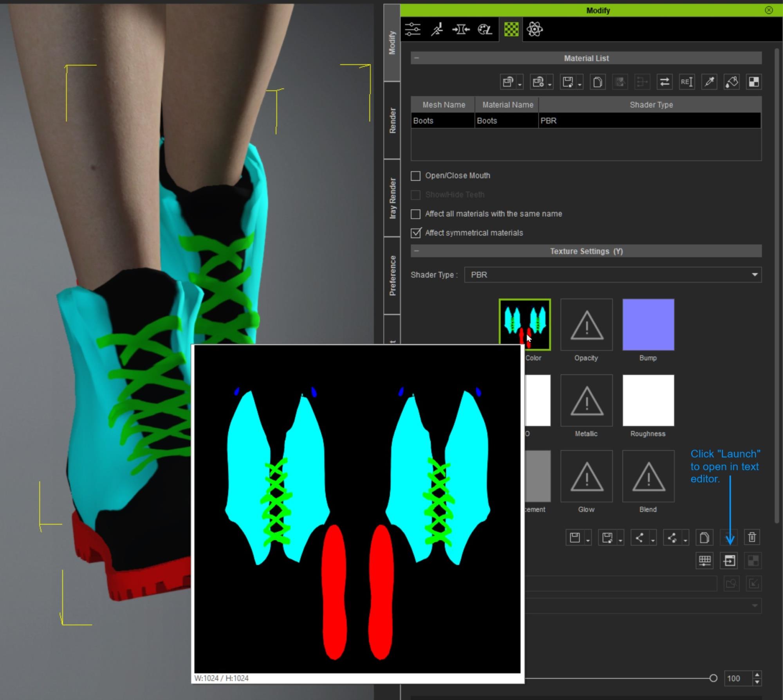Select the Bump texture thumbnail
The image size is (783, 700).
648,324
